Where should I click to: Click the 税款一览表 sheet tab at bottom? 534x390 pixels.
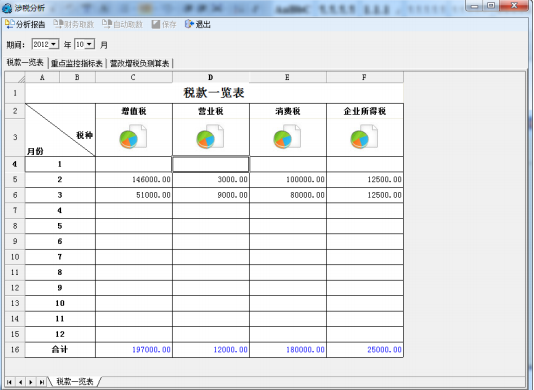click(x=75, y=381)
